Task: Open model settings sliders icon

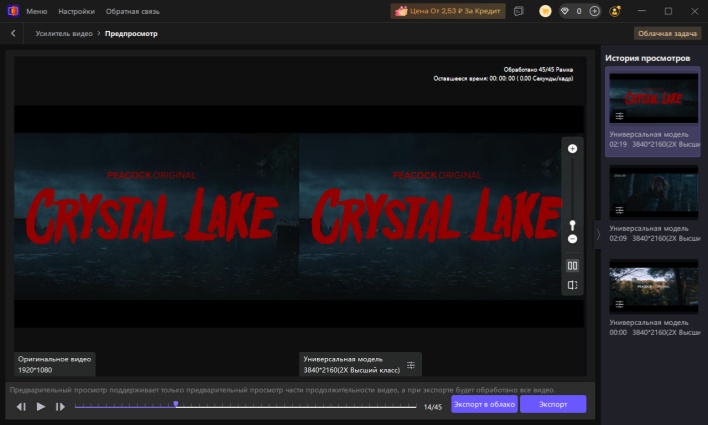Action: pos(410,365)
